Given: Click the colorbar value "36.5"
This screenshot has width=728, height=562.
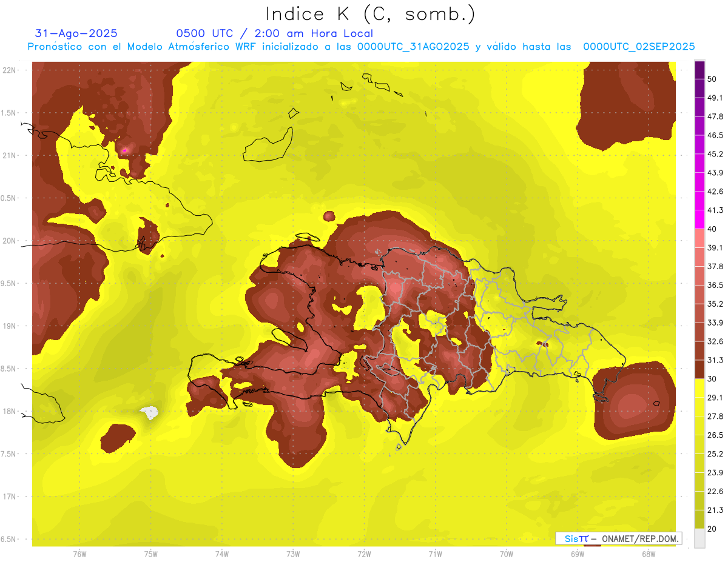Looking at the screenshot, I should pos(715,285).
